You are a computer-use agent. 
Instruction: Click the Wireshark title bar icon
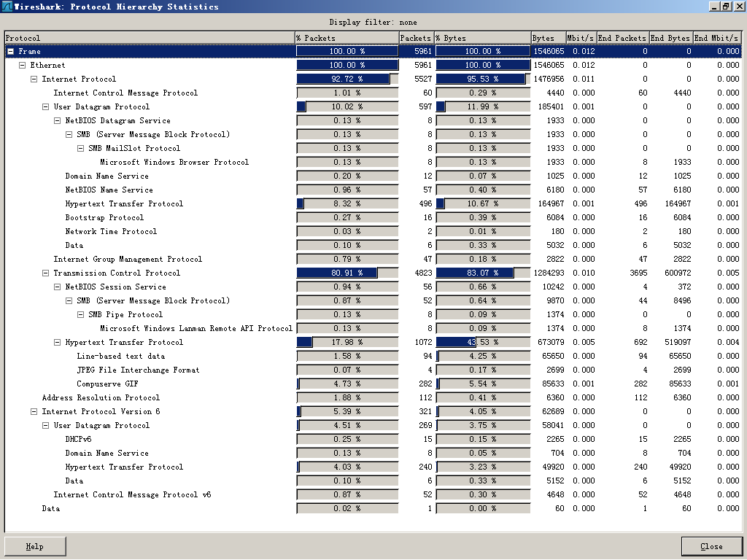coord(7,6)
